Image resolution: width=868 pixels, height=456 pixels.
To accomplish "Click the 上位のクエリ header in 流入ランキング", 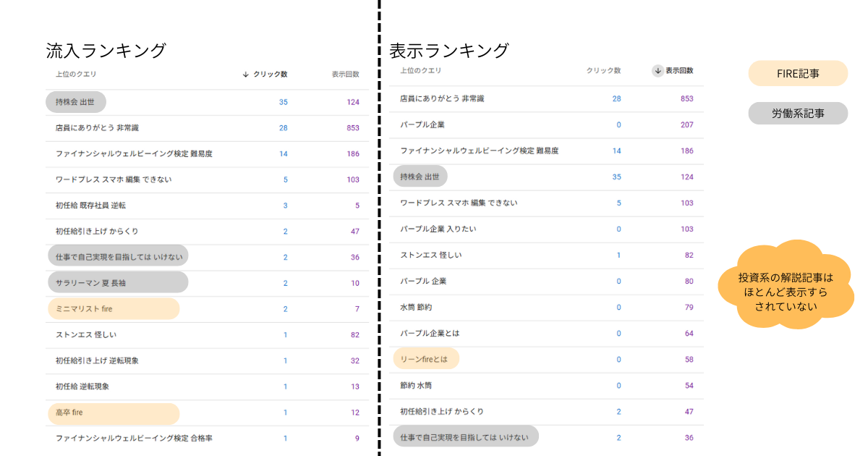I will point(76,75).
